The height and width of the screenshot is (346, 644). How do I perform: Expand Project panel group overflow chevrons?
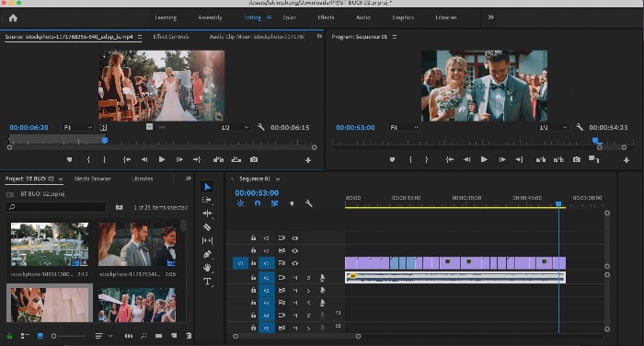click(188, 179)
